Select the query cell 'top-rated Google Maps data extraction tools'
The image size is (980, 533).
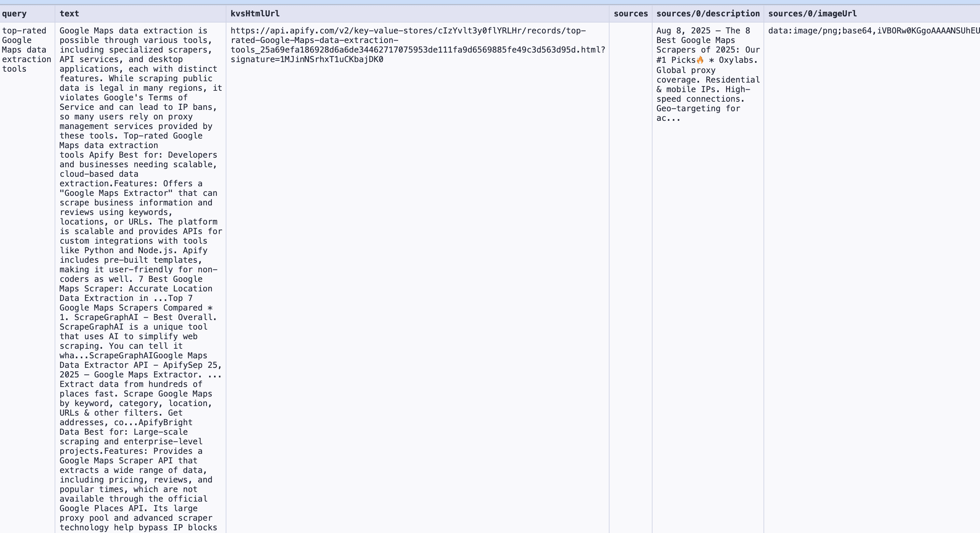[x=26, y=50]
